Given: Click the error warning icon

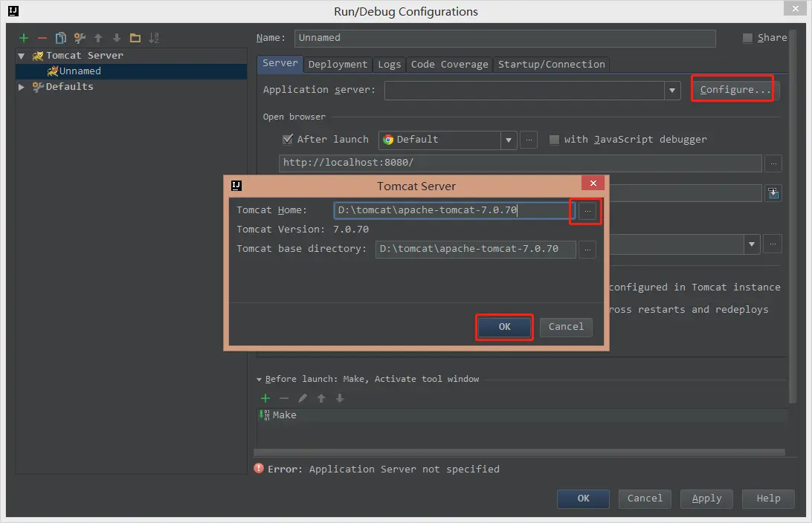Looking at the screenshot, I should (259, 468).
